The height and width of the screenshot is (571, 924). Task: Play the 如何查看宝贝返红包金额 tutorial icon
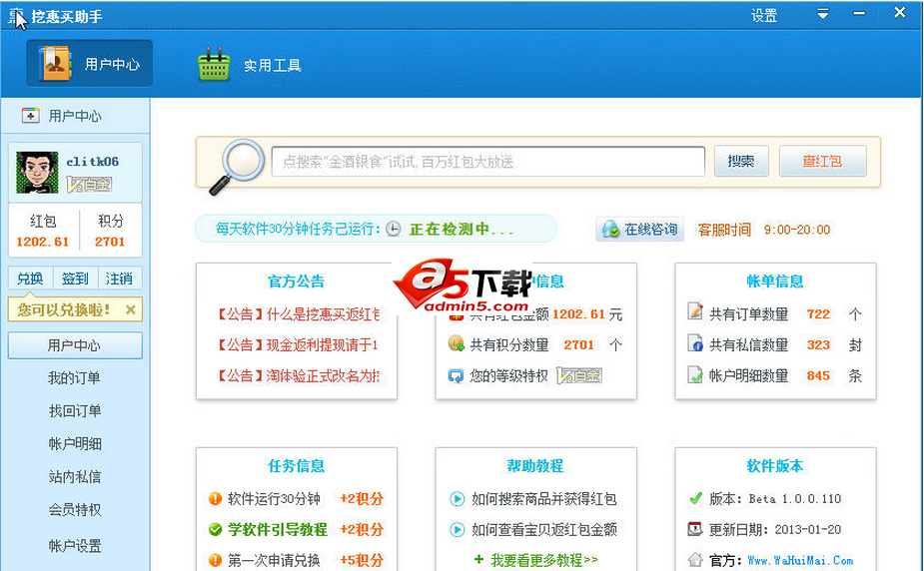coord(458,529)
